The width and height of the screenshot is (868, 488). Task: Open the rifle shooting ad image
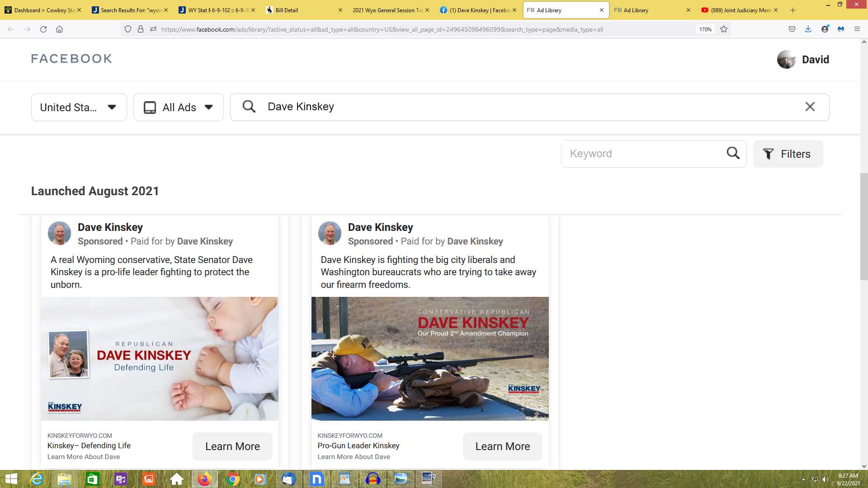tap(429, 359)
